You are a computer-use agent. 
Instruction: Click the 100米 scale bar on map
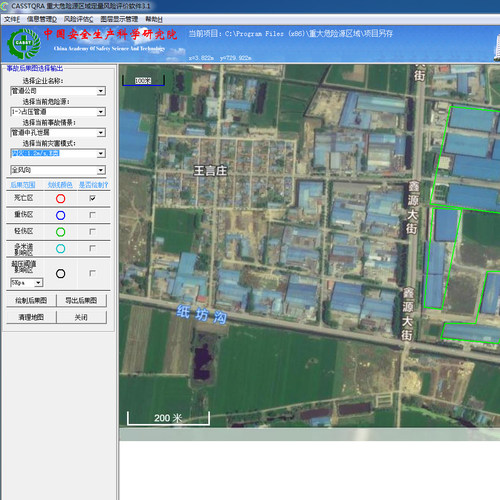(143, 80)
